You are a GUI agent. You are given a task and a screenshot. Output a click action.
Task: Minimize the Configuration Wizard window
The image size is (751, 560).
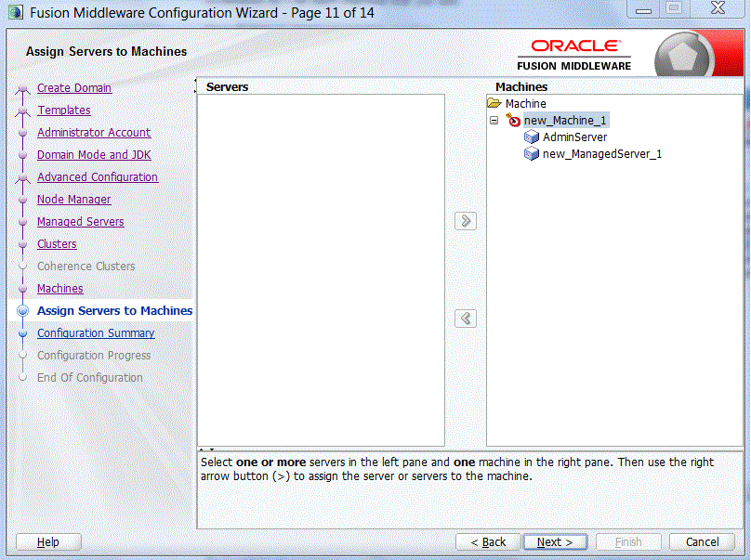(x=643, y=9)
